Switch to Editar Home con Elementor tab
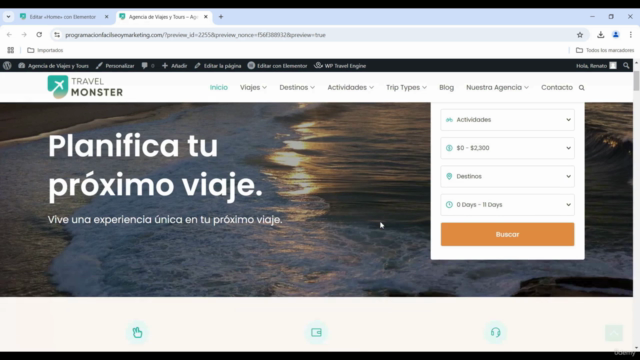The image size is (640, 360). 62,17
